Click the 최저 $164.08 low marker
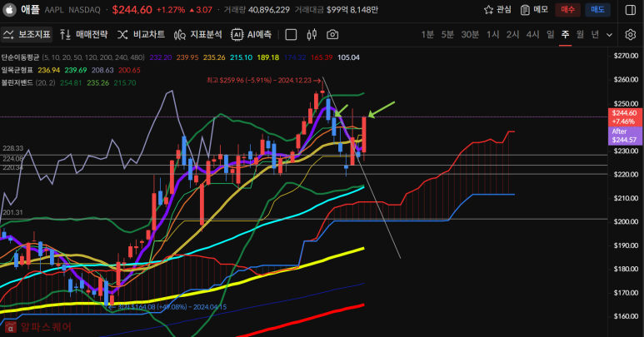Viewport: 644px width, 337px height. click(x=169, y=307)
